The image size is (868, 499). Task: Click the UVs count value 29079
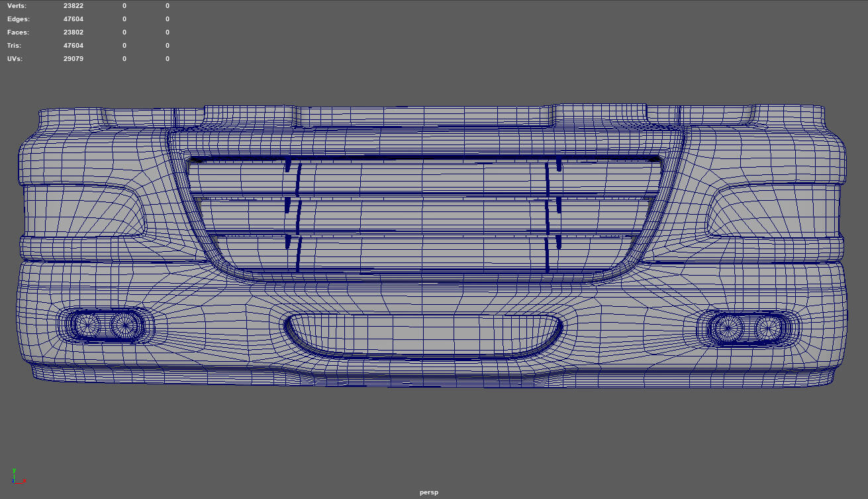coord(73,59)
